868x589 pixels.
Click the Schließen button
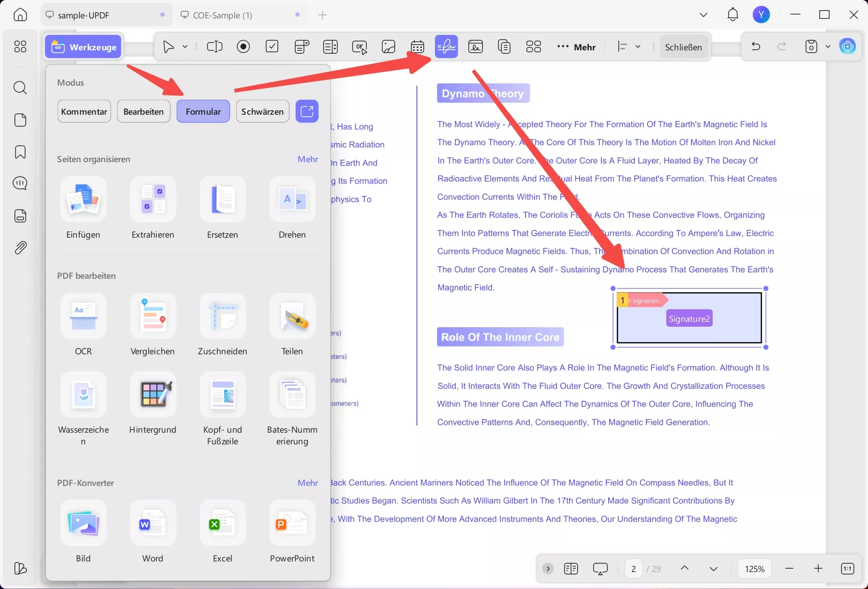click(x=683, y=47)
